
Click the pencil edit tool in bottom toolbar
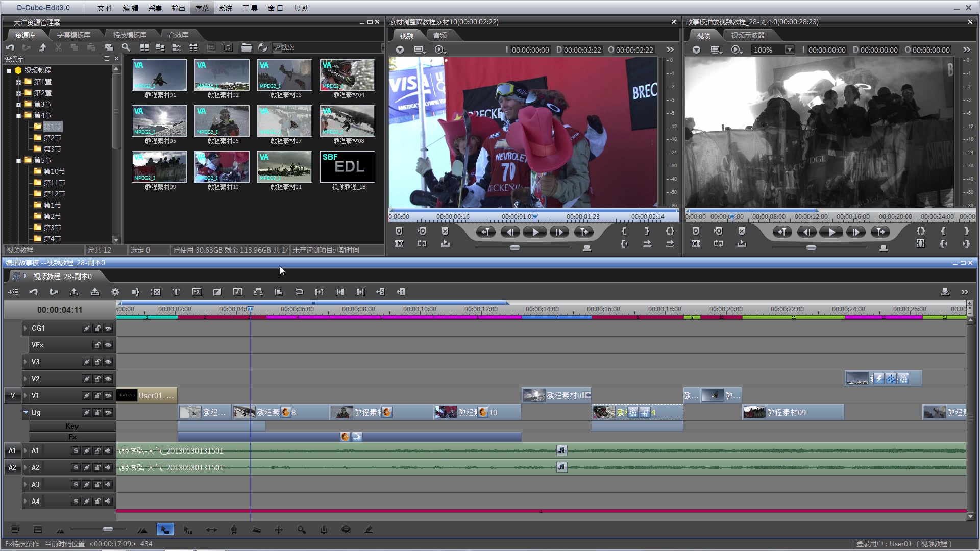pyautogui.click(x=369, y=530)
